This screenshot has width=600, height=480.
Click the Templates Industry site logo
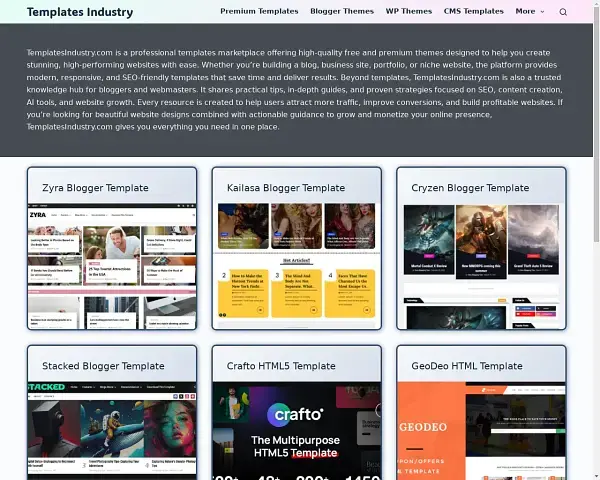[79, 12]
